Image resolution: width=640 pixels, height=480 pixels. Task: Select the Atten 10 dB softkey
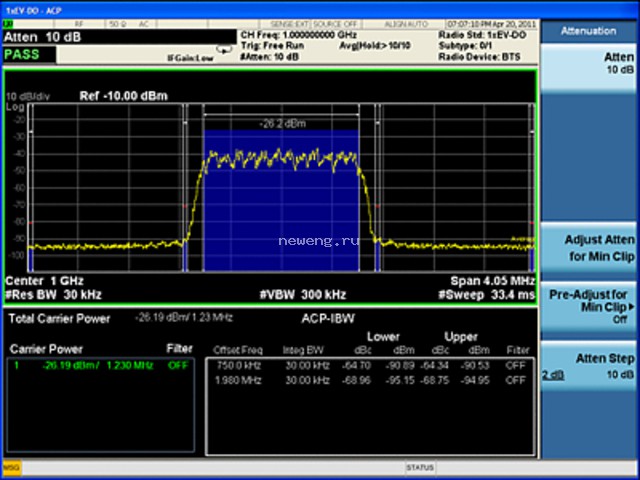click(588, 67)
